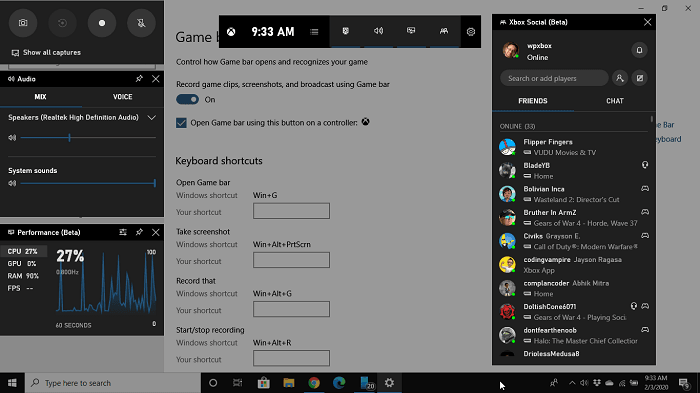This screenshot has width=700, height=393.
Task: Take a screenshot with the camera icon
Action: tap(23, 23)
